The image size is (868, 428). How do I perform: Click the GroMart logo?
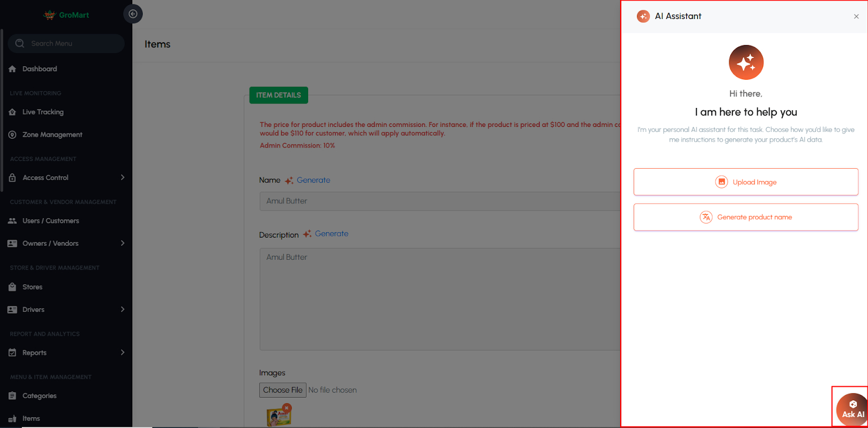(66, 15)
